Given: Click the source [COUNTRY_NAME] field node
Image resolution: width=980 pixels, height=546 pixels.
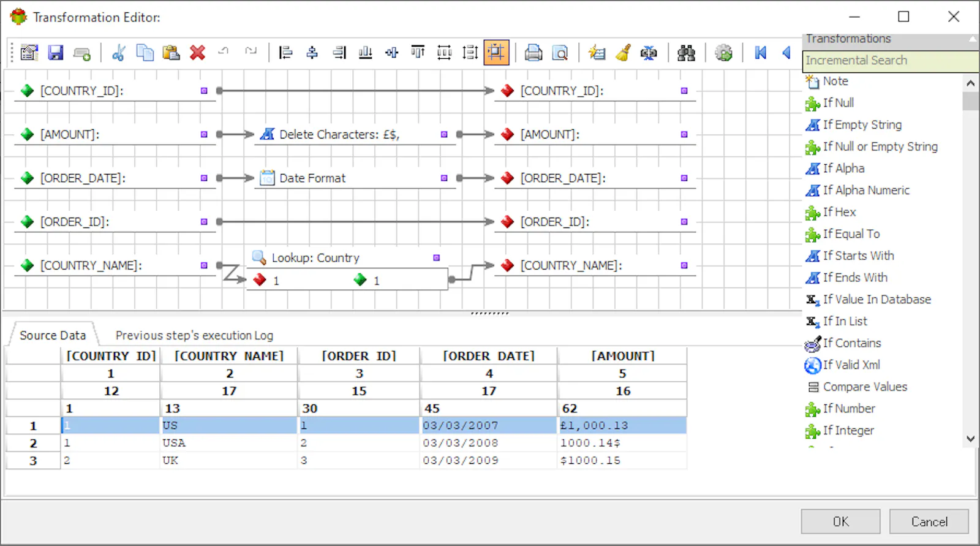Looking at the screenshot, I should 115,265.
